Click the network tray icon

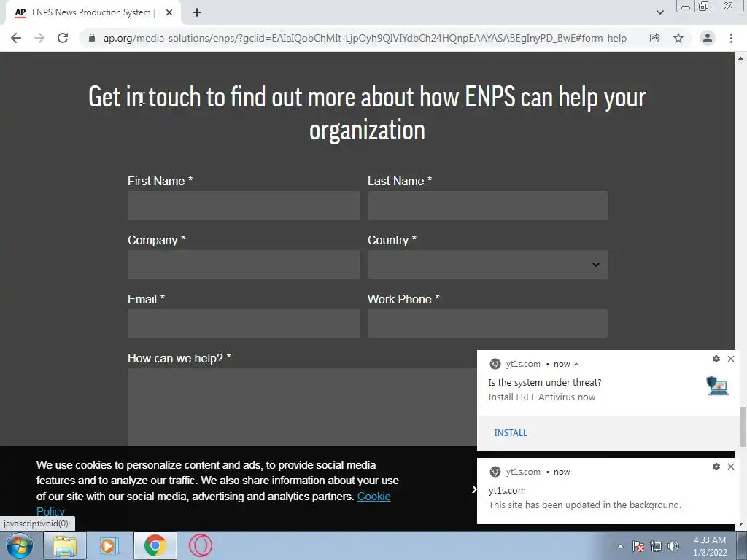[x=656, y=546]
